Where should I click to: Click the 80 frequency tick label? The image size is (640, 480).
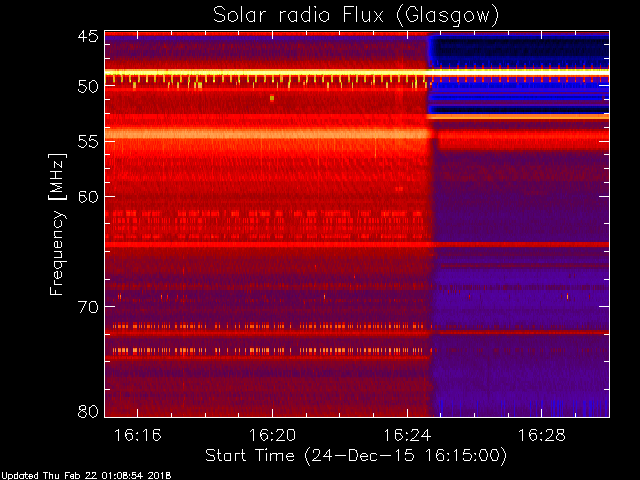pyautogui.click(x=88, y=411)
